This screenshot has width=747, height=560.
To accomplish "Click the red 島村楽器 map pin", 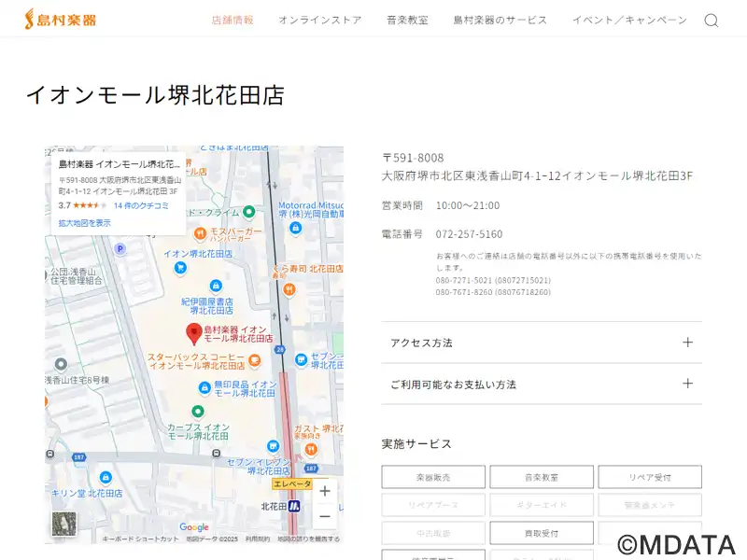I will tap(194, 333).
